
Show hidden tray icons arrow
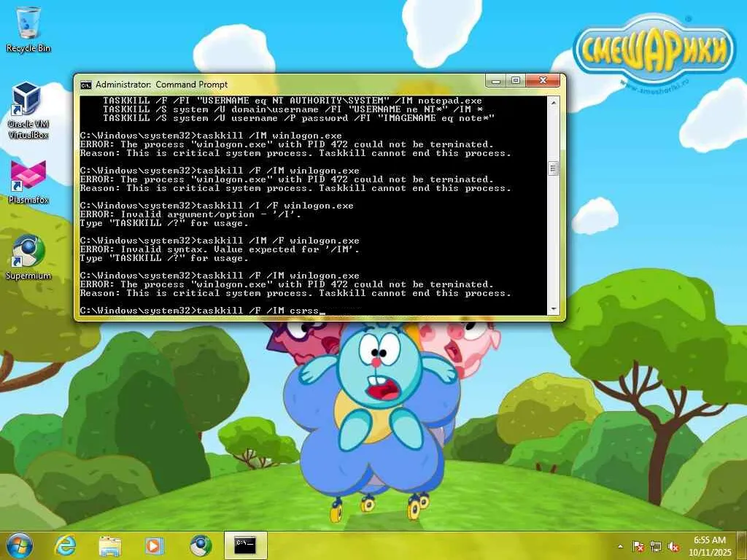tap(620, 547)
